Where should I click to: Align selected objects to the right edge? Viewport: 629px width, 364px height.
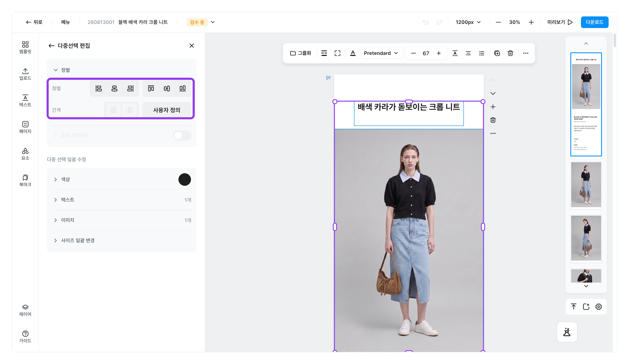click(x=130, y=88)
